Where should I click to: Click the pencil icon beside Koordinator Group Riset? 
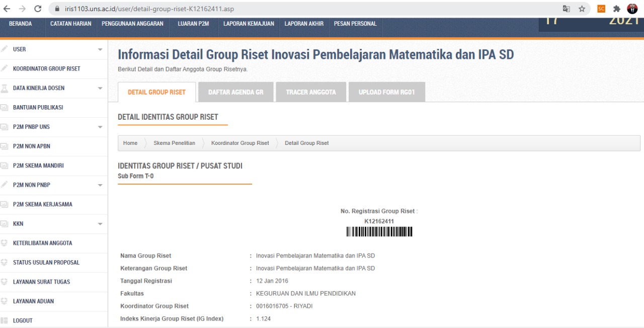(5, 68)
